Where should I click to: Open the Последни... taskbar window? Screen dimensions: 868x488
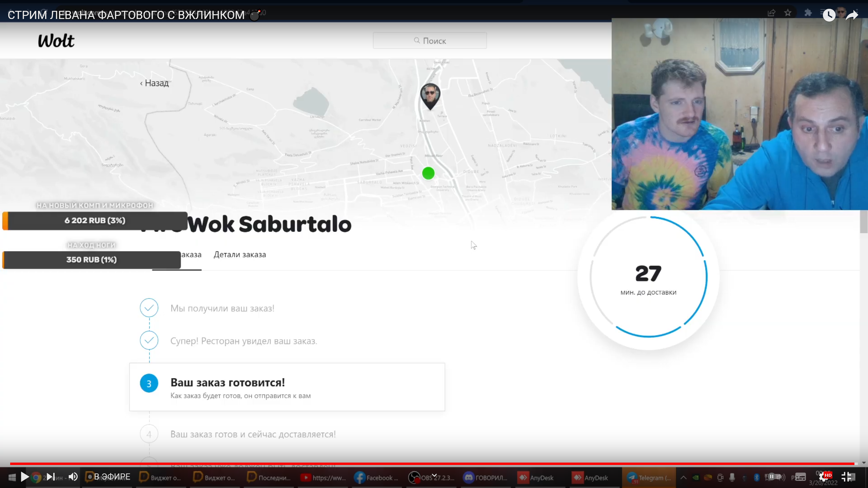pos(269,477)
